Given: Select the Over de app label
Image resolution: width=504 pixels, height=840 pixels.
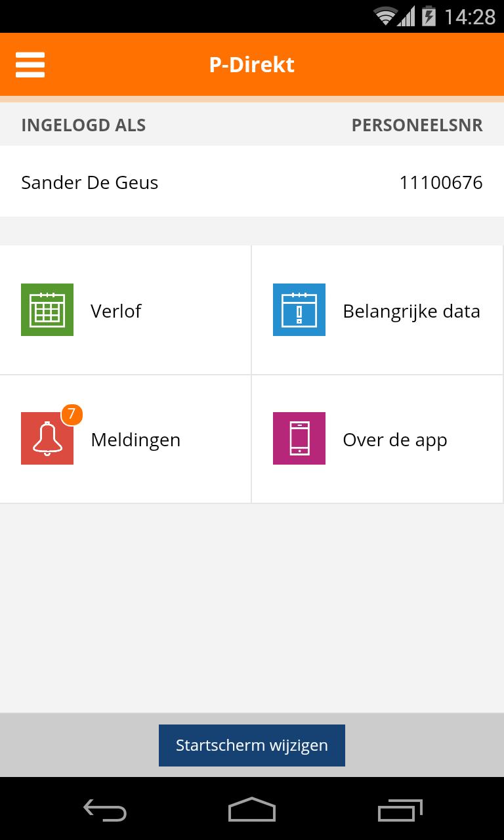Looking at the screenshot, I should coord(395,440).
